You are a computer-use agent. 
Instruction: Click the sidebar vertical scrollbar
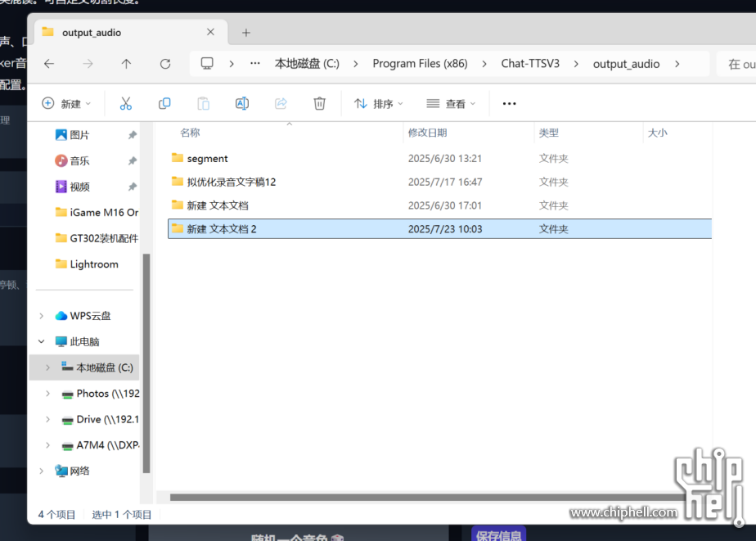tap(146, 363)
